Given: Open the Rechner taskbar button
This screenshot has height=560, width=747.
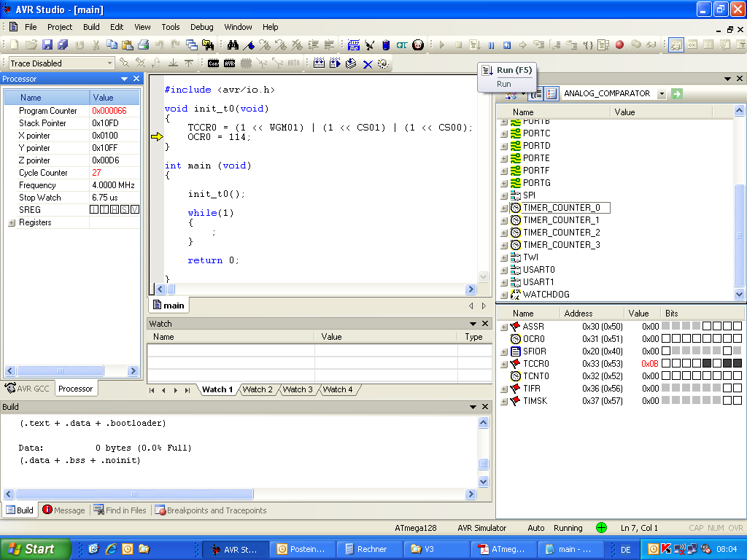Looking at the screenshot, I should pyautogui.click(x=368, y=549).
